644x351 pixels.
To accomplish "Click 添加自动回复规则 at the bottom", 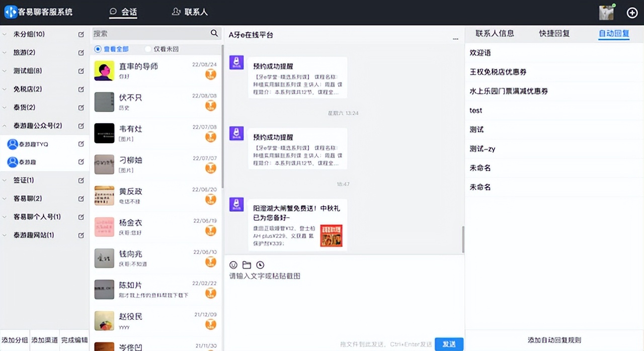I will (554, 340).
